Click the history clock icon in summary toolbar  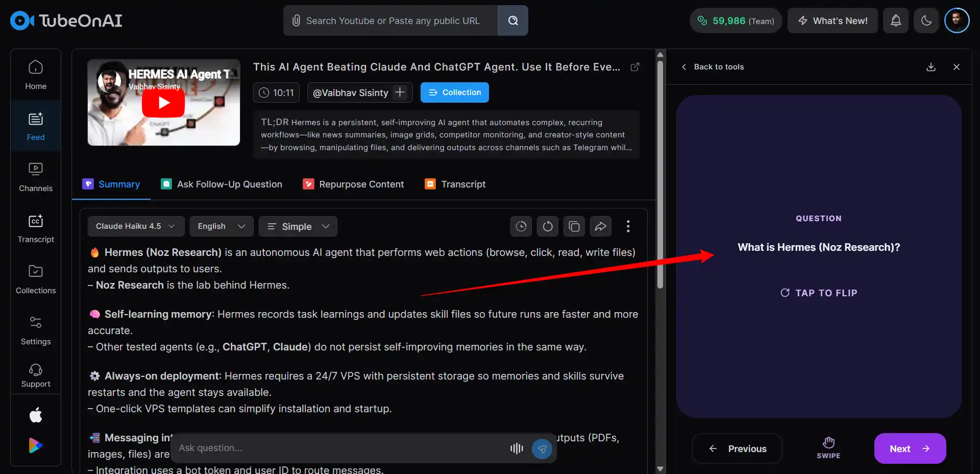click(x=521, y=226)
